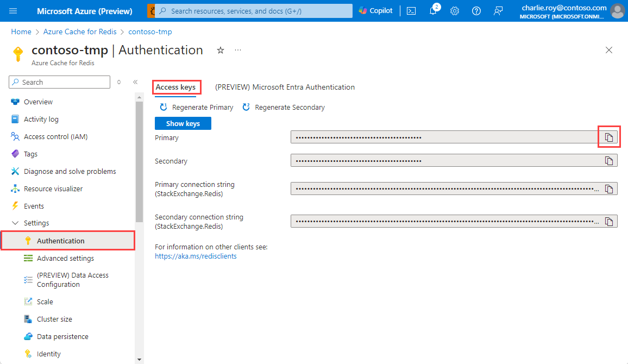Open the aka.ms/redisclients link

(x=196, y=256)
